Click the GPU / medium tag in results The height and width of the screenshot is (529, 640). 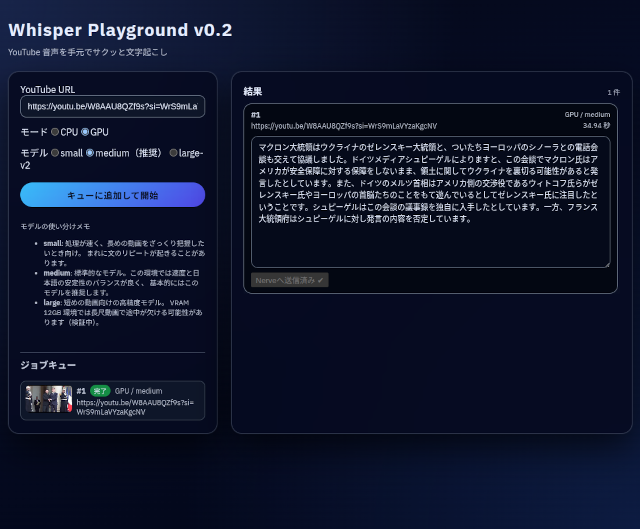pyautogui.click(x=587, y=115)
